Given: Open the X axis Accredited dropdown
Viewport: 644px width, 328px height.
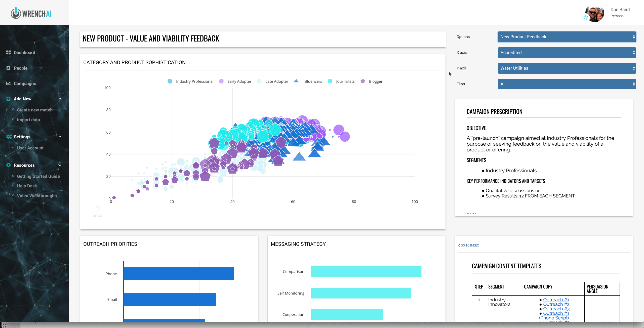Looking at the screenshot, I should tap(567, 53).
